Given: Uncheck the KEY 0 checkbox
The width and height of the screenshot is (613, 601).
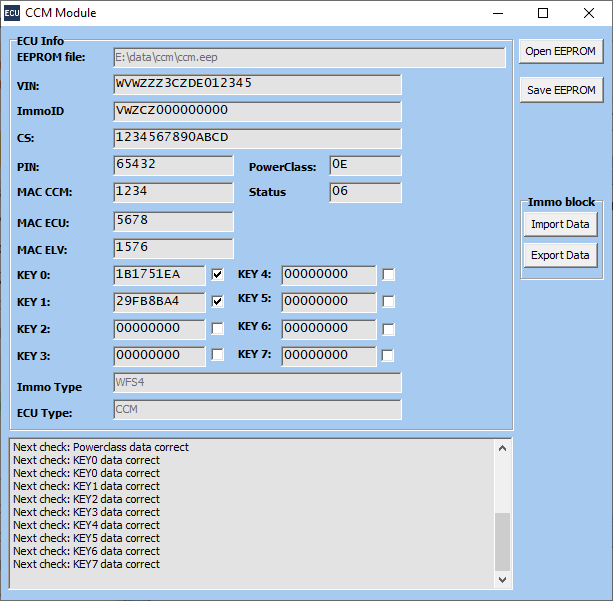Looking at the screenshot, I should coord(217,274).
